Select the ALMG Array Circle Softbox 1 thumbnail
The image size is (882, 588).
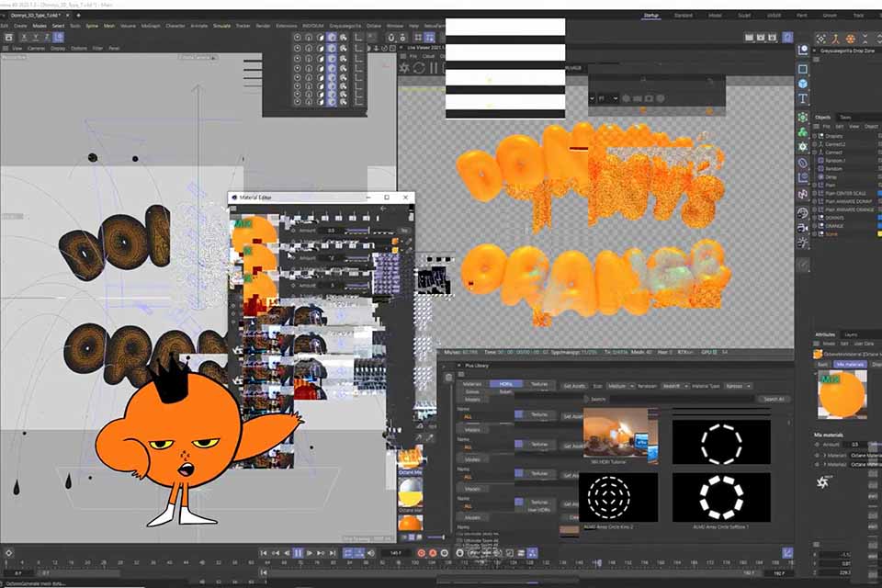tap(721, 497)
